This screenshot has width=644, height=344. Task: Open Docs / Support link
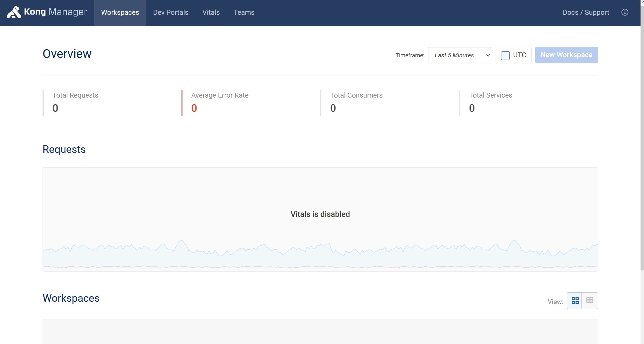(x=586, y=12)
